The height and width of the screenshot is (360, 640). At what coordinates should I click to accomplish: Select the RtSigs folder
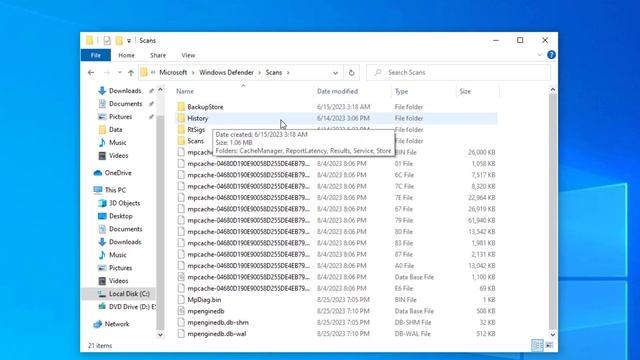coord(196,130)
